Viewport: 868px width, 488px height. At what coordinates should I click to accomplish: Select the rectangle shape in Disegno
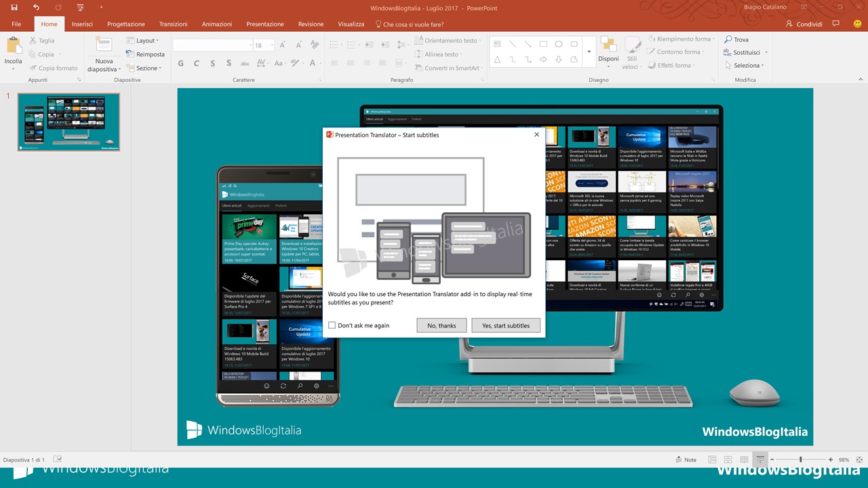click(543, 44)
